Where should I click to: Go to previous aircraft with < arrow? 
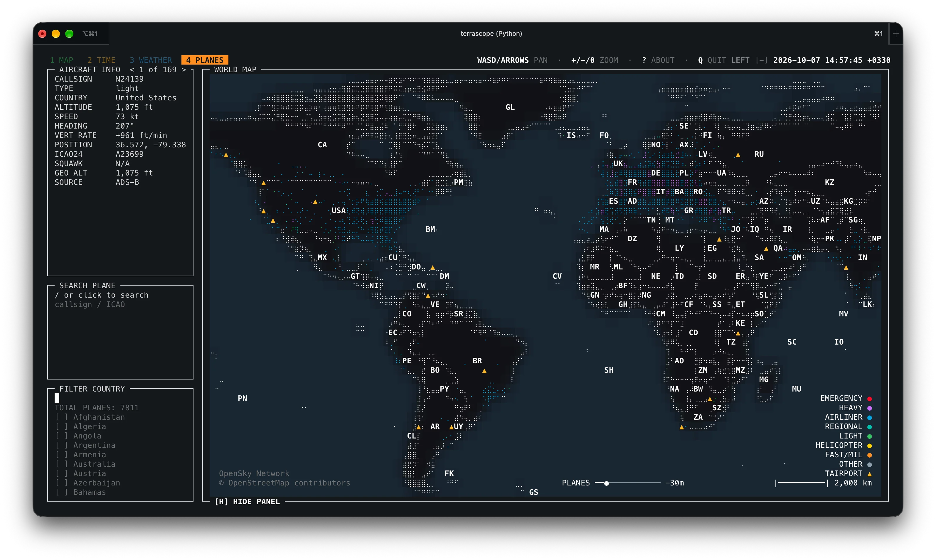point(132,70)
